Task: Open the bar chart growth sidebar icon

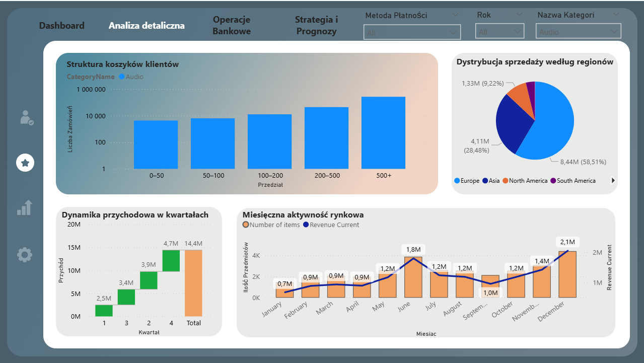Action: 25,207
